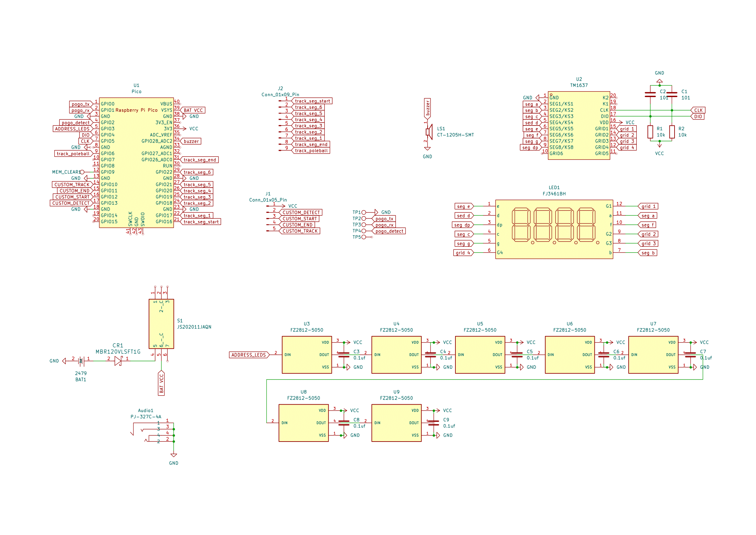Click the ADDRESS_LEDS label feeding U3 DIN
756x535 pixels.
(249, 355)
